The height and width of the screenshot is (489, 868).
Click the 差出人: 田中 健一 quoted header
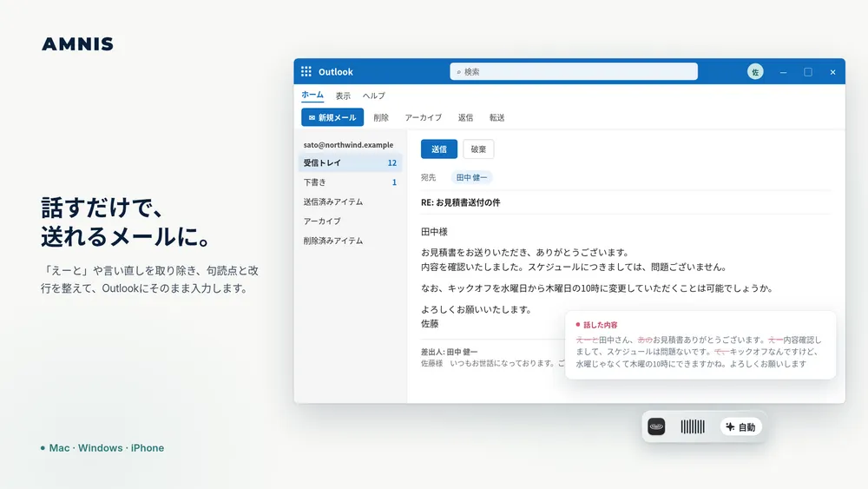click(449, 352)
